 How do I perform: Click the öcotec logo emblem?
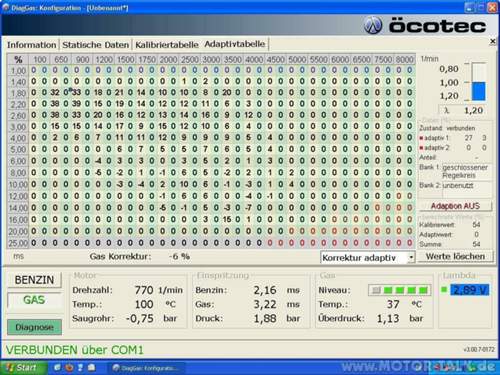(x=373, y=25)
